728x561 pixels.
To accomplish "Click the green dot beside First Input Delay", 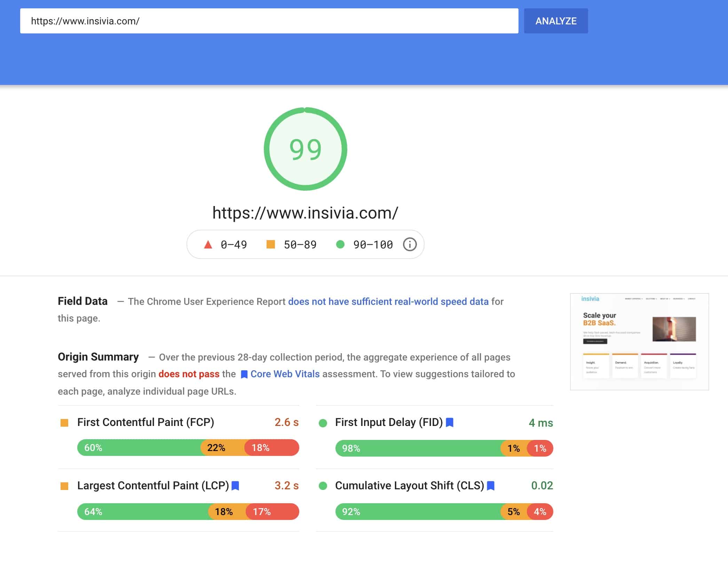I will [x=323, y=423].
